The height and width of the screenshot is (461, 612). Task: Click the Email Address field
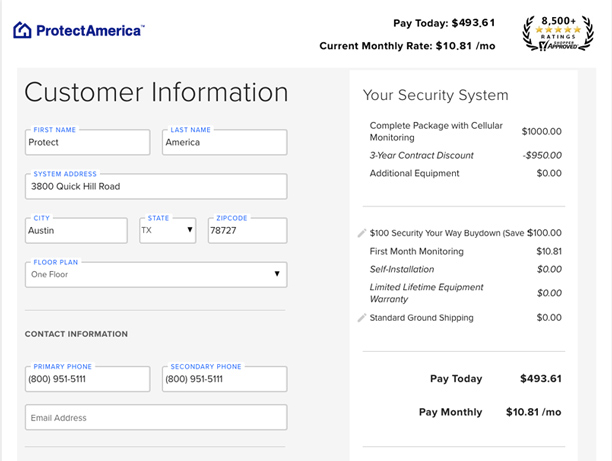156,417
